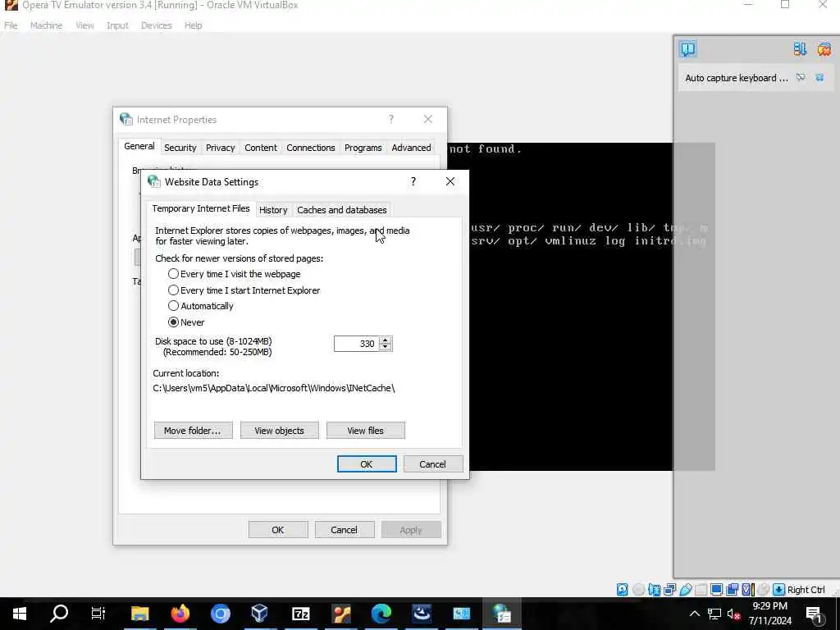840x630 pixels.
Task: Open 7-Zip from the taskbar
Action: [x=300, y=614]
